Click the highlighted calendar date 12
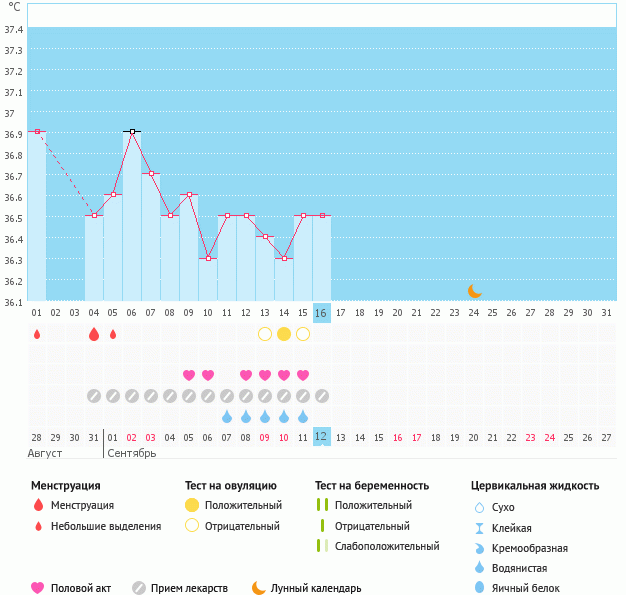This screenshot has height=595, width=626. pos(321,437)
